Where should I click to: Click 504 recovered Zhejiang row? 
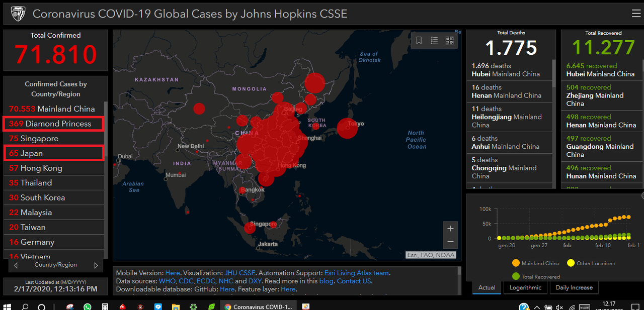point(601,95)
